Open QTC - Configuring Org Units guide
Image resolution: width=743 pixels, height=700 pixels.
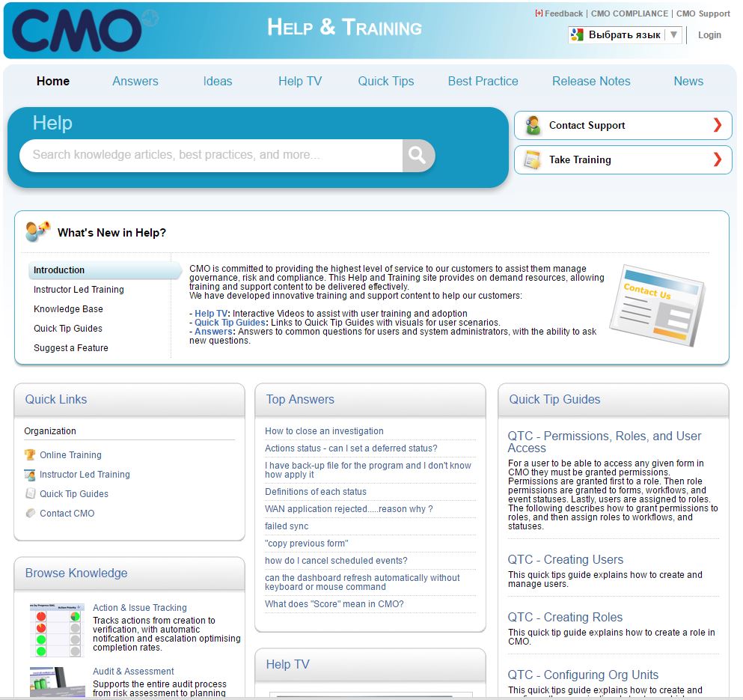click(x=583, y=675)
